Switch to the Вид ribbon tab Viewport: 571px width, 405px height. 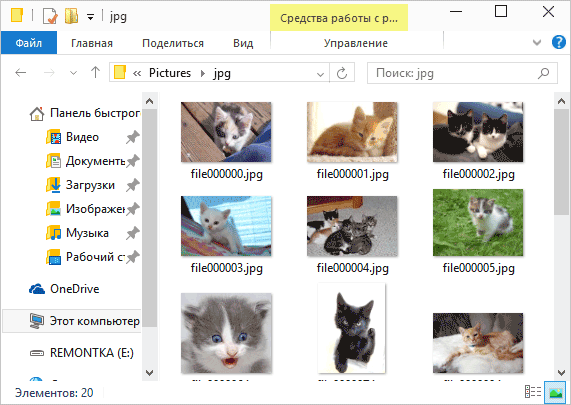coord(243,43)
